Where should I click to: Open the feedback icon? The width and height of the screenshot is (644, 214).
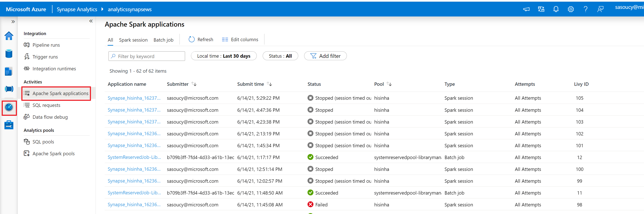(x=600, y=9)
